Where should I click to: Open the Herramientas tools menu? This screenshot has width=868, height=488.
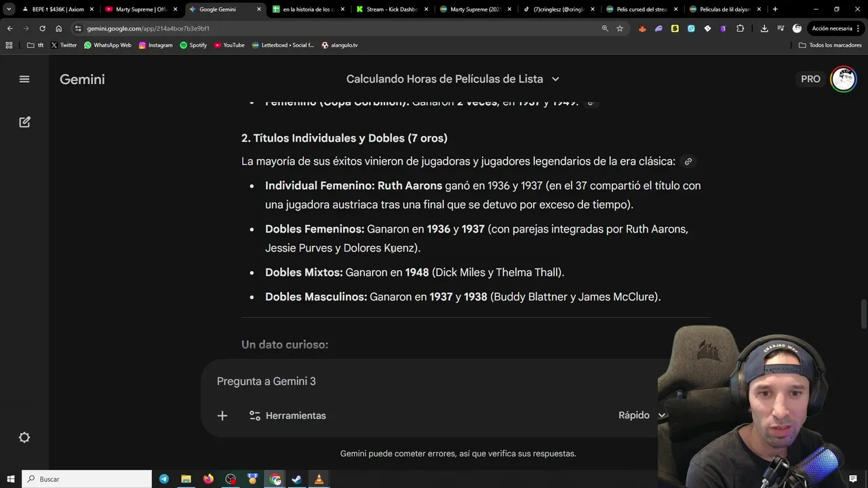(x=288, y=415)
